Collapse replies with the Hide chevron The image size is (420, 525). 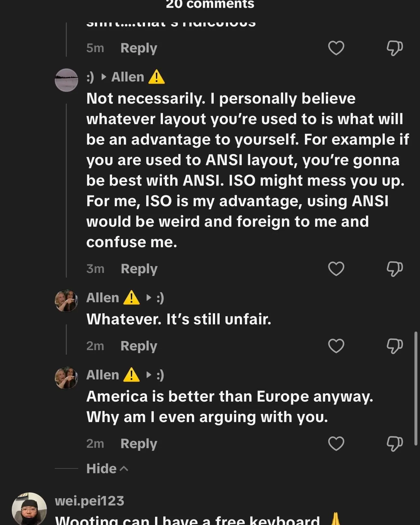point(107,469)
